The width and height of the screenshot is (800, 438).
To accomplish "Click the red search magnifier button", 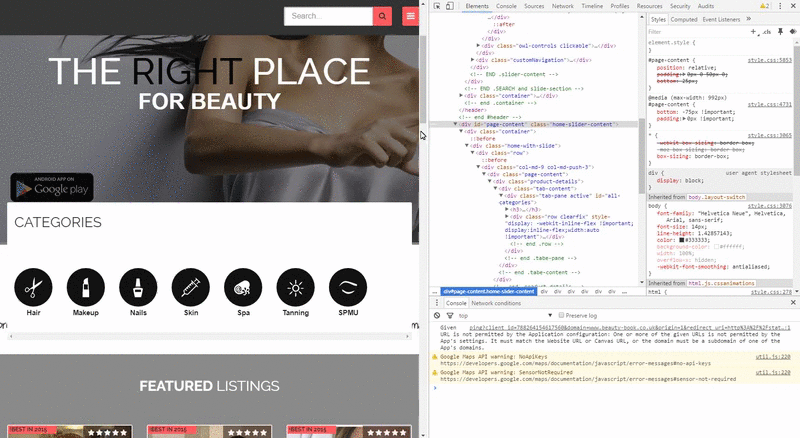I will pos(382,16).
